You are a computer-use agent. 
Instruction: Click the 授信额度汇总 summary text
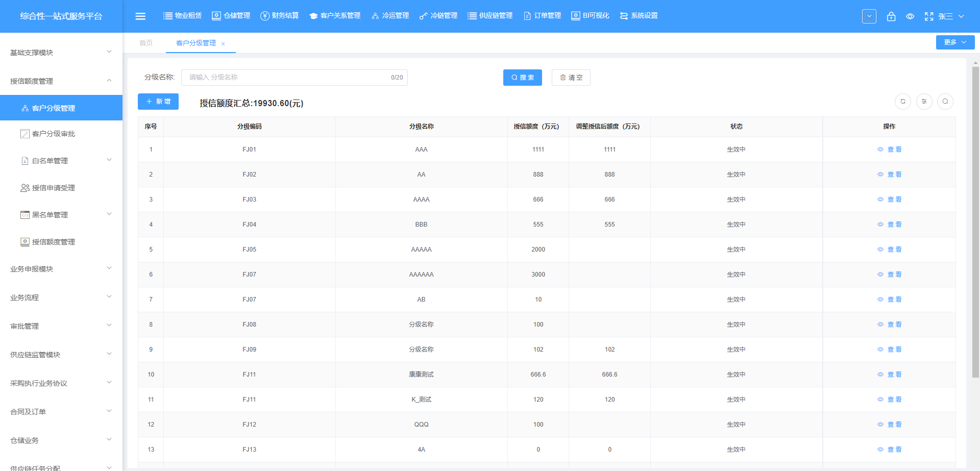(x=252, y=103)
